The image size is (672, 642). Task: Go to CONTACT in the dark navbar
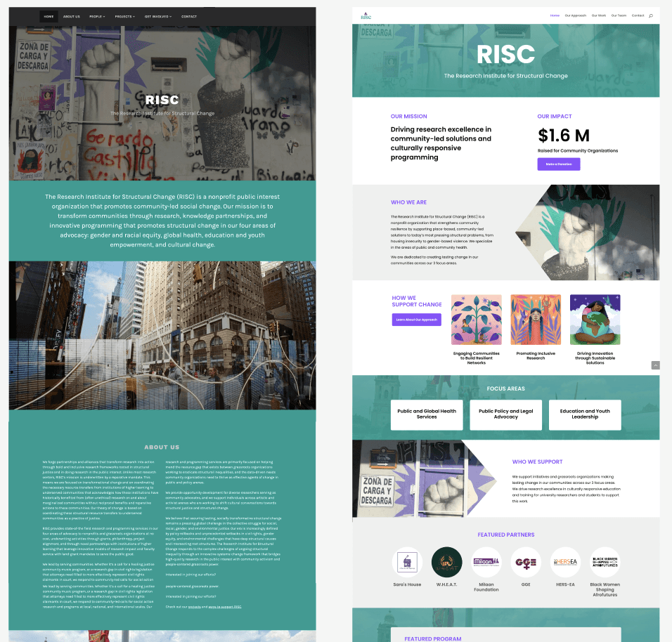pyautogui.click(x=188, y=16)
